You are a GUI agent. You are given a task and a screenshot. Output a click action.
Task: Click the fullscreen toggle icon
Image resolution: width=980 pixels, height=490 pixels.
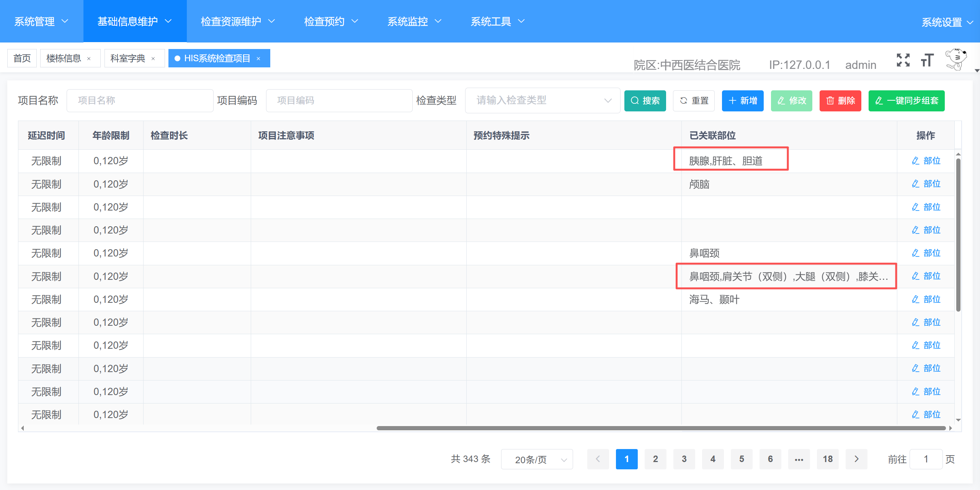pyautogui.click(x=903, y=60)
